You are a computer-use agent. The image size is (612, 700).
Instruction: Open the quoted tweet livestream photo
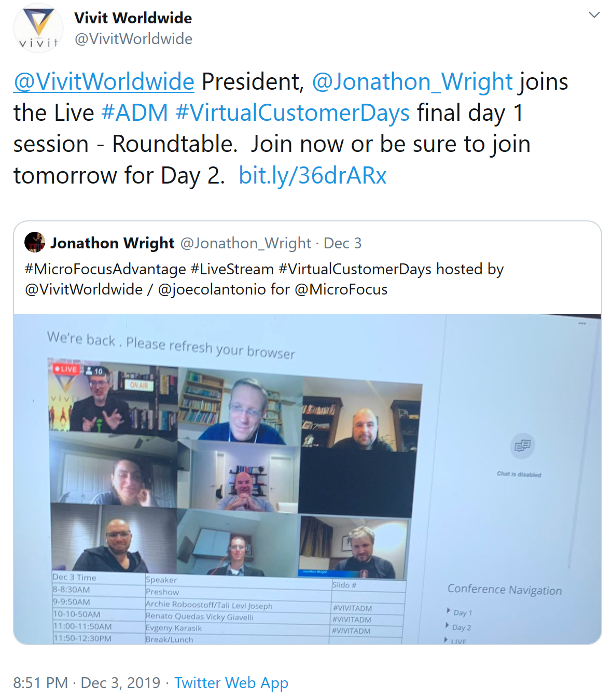pyautogui.click(x=308, y=479)
